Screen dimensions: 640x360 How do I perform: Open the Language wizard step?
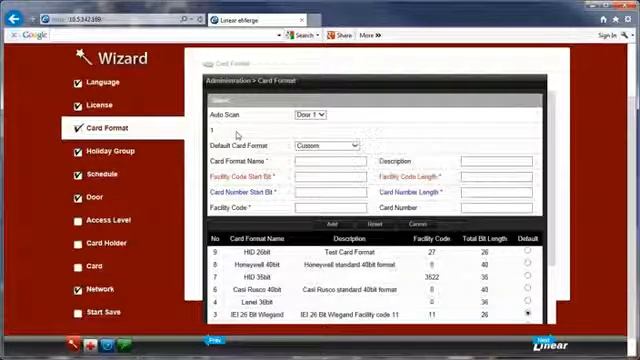coord(103,82)
